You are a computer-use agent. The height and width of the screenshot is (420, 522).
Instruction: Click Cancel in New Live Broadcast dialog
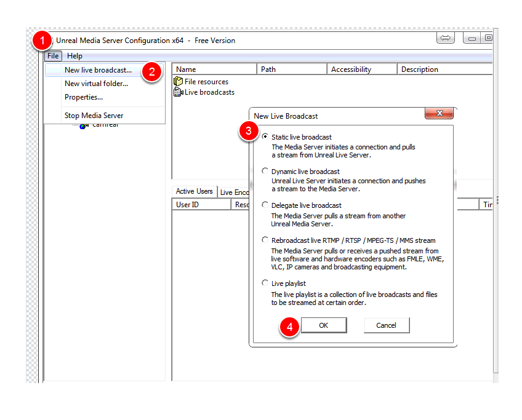(x=386, y=325)
